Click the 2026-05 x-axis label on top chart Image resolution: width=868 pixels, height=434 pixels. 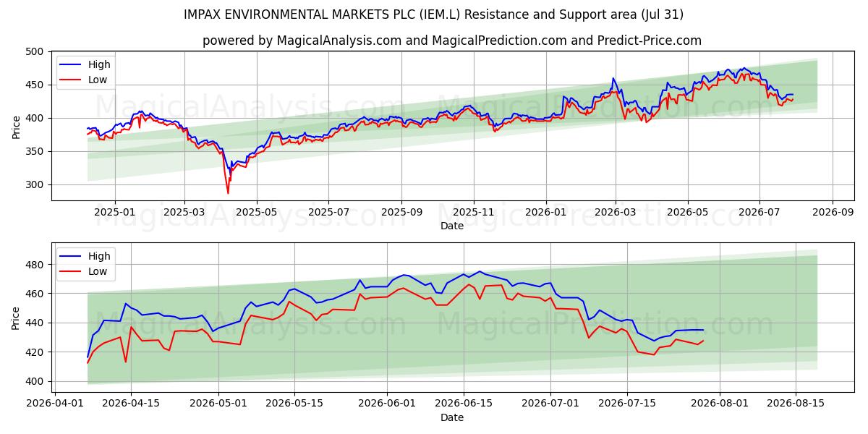[688, 213]
